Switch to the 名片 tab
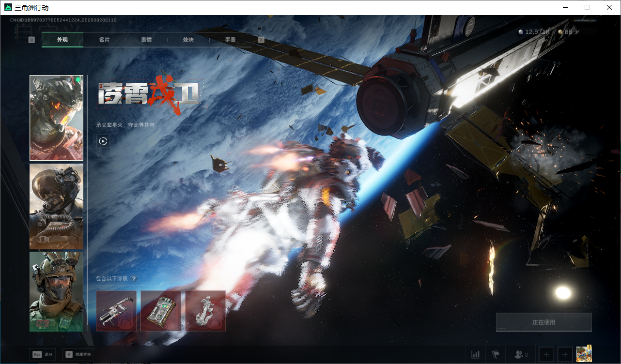Screen dimensions: 621x364 click(x=104, y=40)
